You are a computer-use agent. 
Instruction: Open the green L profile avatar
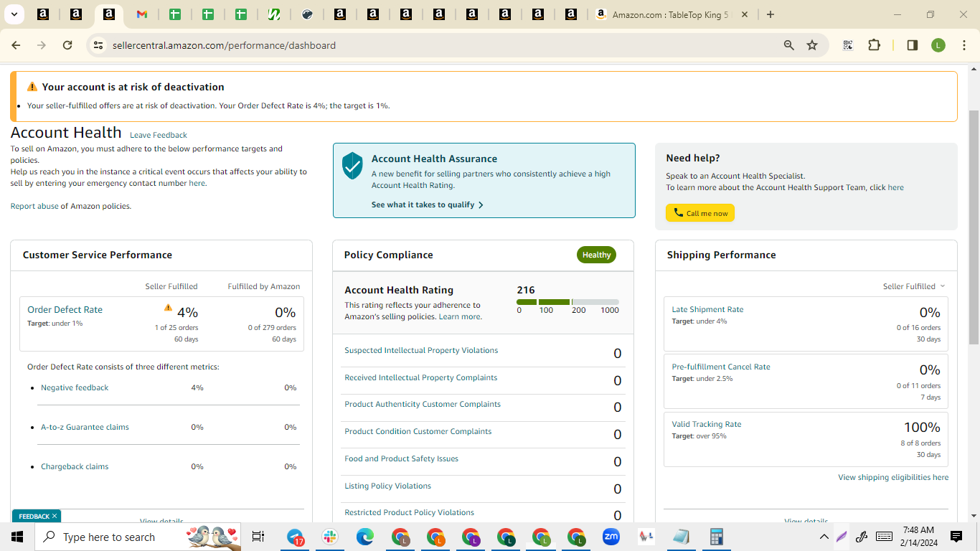pyautogui.click(x=938, y=45)
